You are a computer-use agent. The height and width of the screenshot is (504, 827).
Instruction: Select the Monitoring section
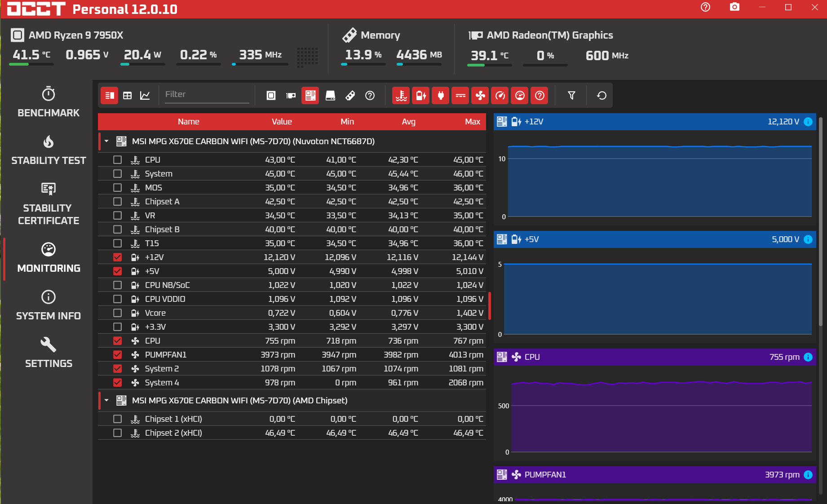click(x=49, y=258)
